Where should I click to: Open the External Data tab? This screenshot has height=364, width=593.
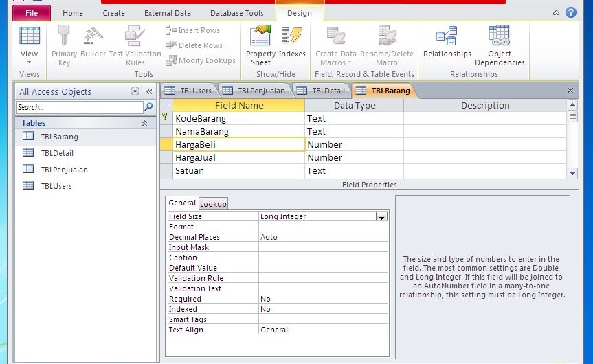point(168,13)
